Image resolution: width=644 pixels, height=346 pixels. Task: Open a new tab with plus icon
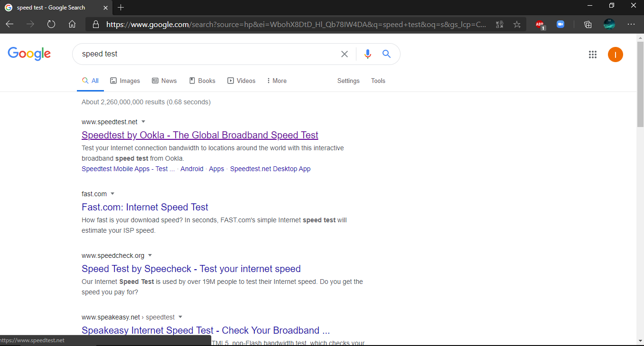[x=121, y=7]
